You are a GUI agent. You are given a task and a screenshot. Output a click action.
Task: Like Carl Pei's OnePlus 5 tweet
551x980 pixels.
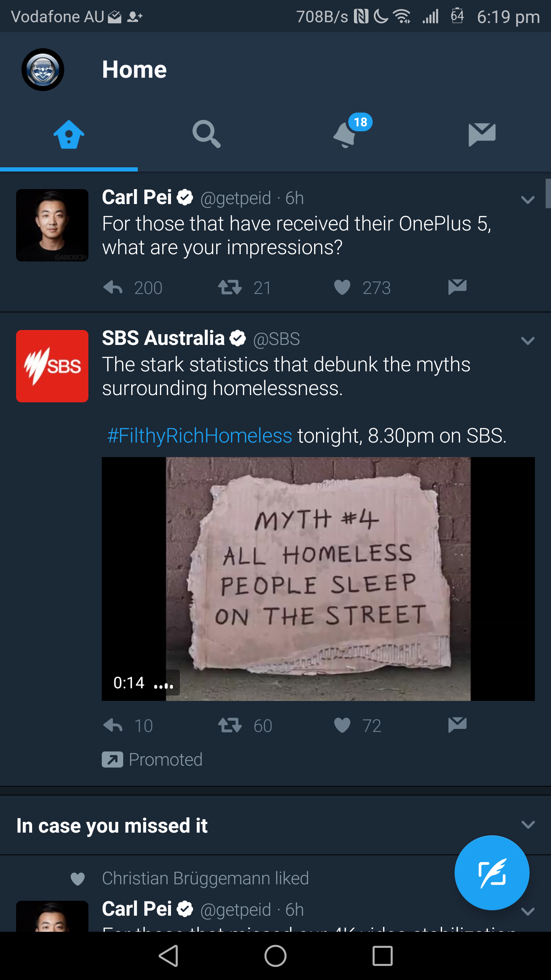click(342, 287)
